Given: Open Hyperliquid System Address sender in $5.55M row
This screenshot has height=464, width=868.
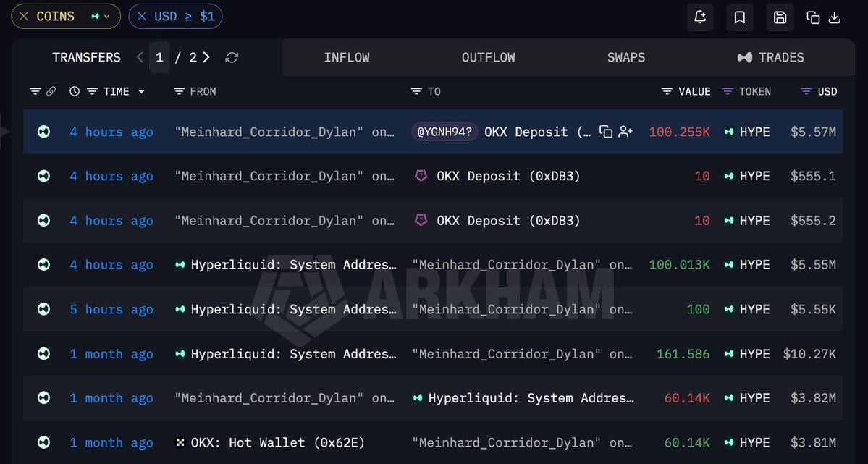Looking at the screenshot, I should 293,265.
